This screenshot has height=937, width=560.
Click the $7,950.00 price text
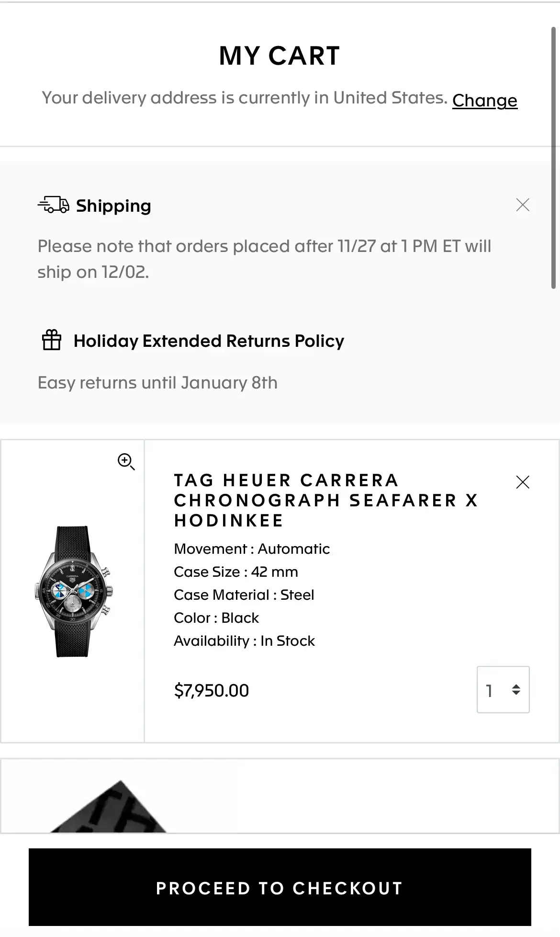pyautogui.click(x=212, y=690)
